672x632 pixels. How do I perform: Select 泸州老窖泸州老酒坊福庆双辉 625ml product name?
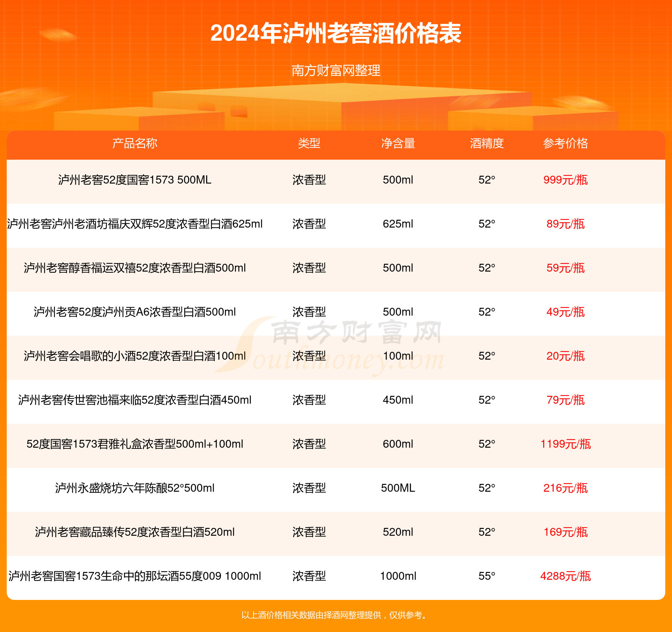(x=135, y=224)
